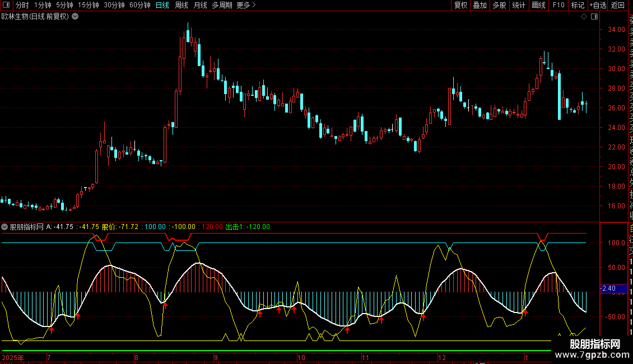Viewport: 633px width, 364px height.
Task: Switch to 60分钟 period tab
Action: pos(139,6)
